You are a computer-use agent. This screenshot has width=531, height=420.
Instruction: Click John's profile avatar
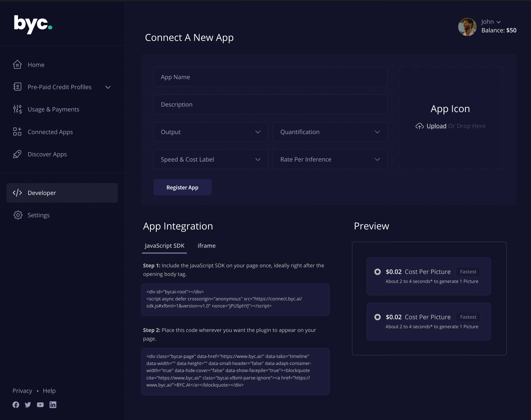pos(467,27)
